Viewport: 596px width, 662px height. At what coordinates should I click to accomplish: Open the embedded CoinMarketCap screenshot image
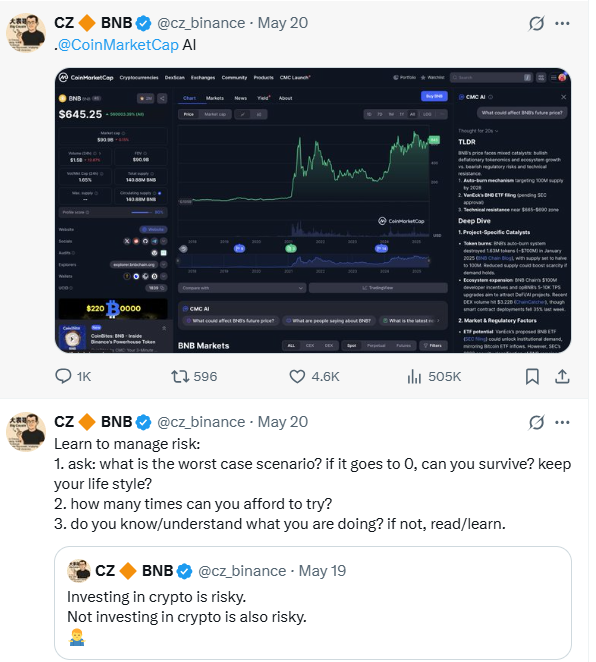tap(313, 210)
